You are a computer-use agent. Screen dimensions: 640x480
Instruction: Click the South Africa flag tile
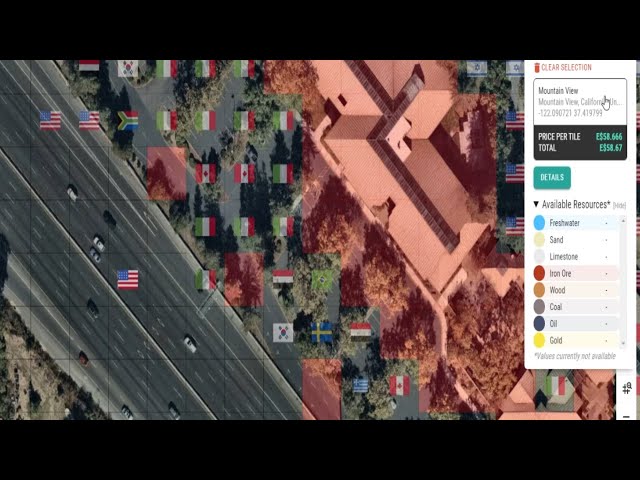tap(128, 120)
